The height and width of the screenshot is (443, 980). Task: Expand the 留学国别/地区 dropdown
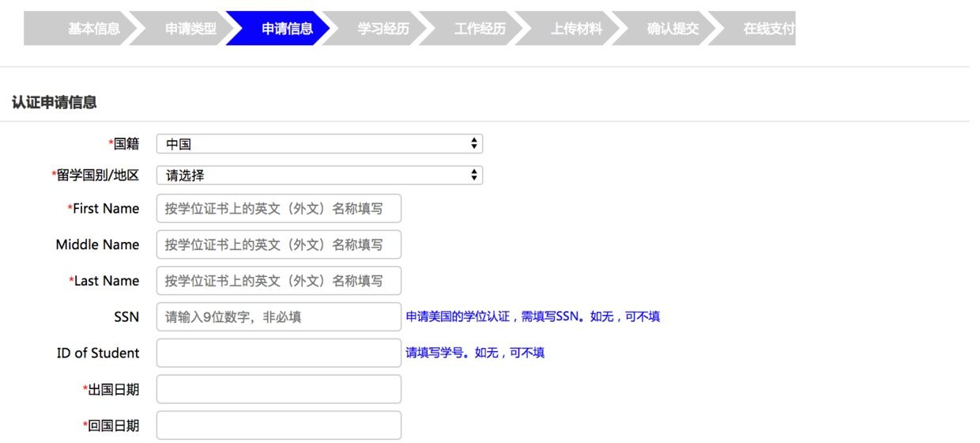(x=319, y=176)
